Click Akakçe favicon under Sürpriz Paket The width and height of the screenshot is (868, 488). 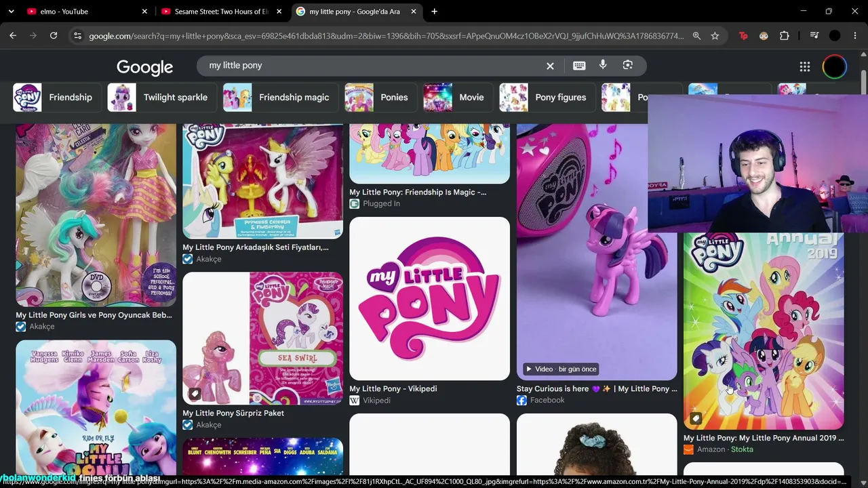pos(187,425)
